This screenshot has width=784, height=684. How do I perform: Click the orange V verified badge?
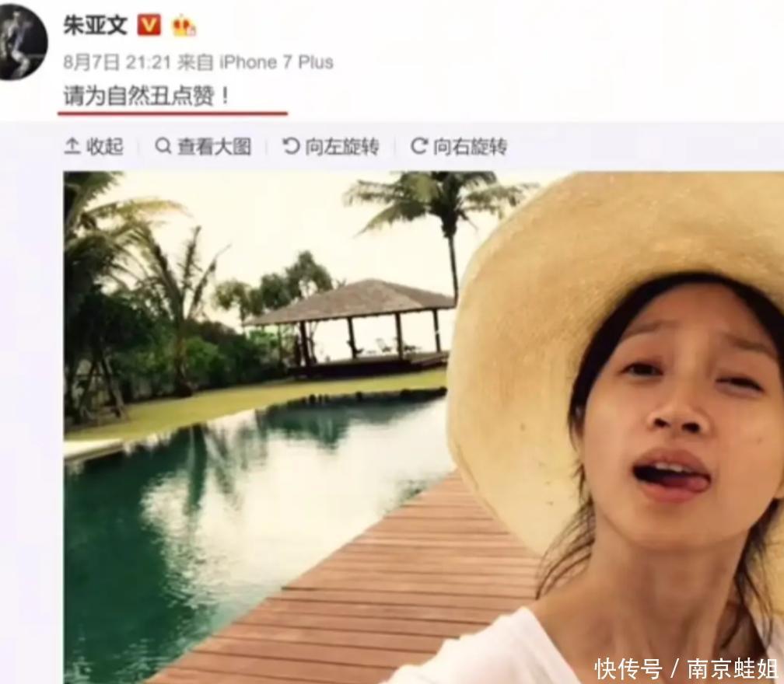(x=149, y=24)
